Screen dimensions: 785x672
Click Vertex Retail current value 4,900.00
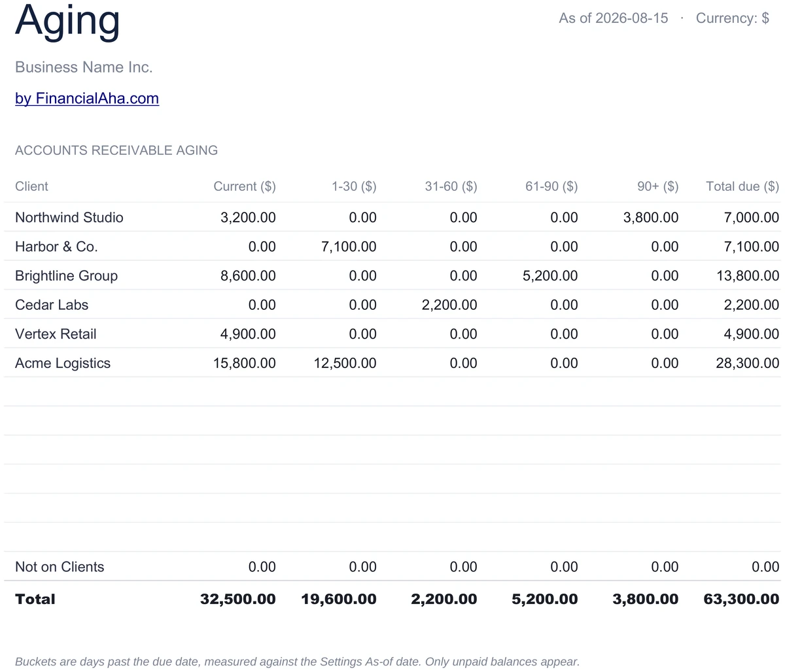248,334
